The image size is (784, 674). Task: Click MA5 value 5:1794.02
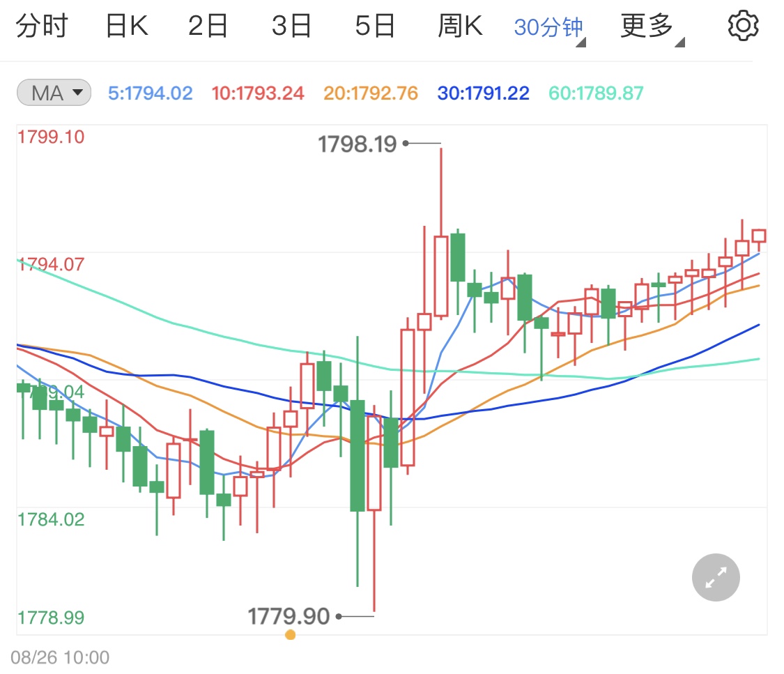coord(150,93)
